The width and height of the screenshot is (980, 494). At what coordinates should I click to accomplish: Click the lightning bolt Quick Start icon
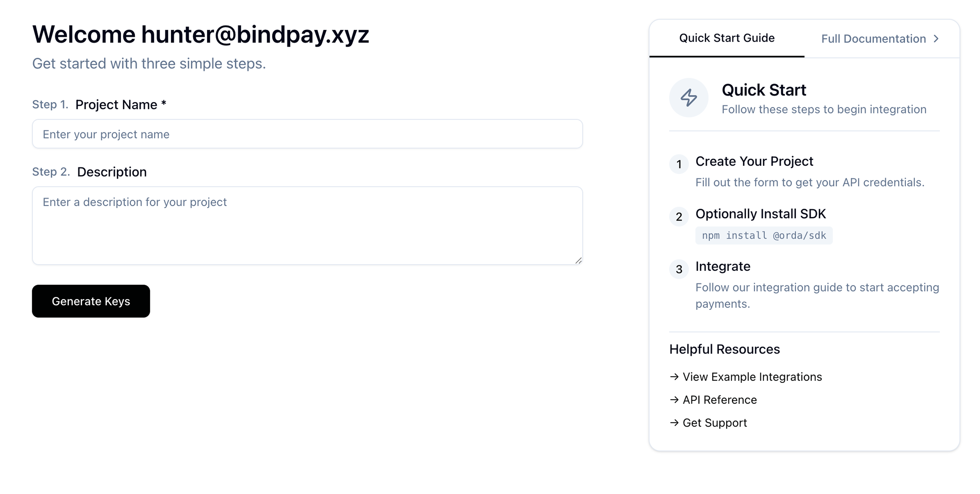[x=689, y=98]
